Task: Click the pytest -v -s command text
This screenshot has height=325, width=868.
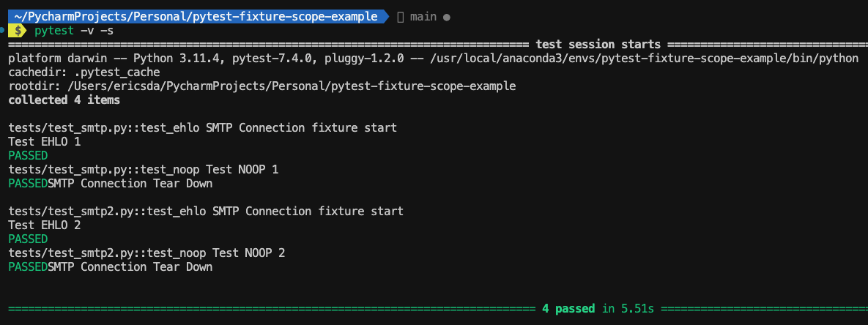Action: click(x=74, y=31)
